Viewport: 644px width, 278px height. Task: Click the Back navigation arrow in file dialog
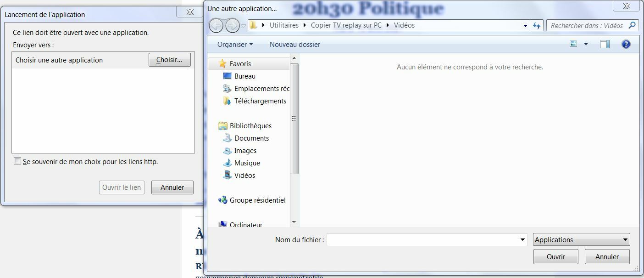[216, 26]
